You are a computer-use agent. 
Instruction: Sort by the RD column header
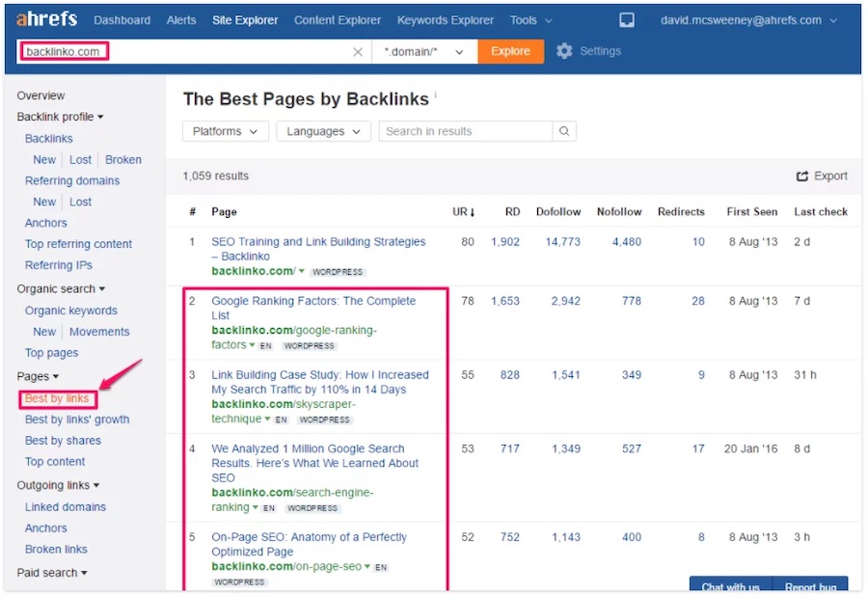coord(512,212)
